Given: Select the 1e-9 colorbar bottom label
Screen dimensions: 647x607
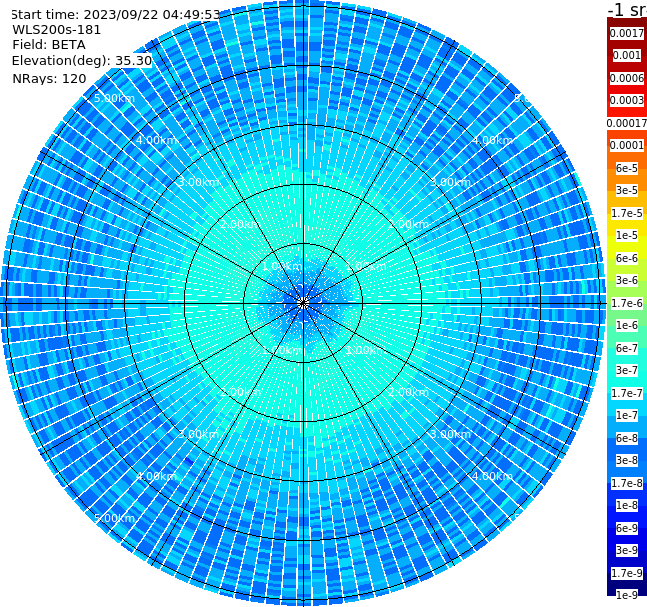Looking at the screenshot, I should coord(627,595).
